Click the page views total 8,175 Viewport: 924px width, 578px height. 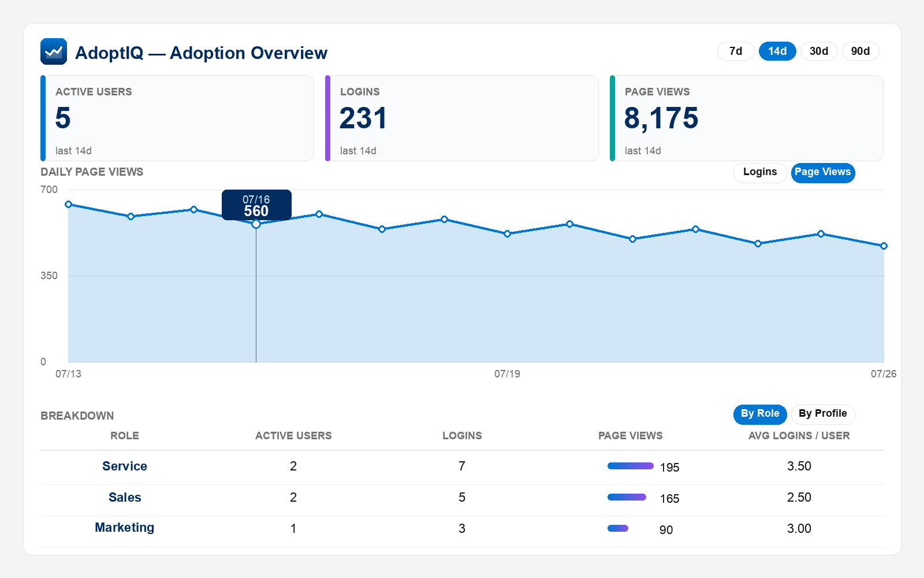tap(661, 118)
